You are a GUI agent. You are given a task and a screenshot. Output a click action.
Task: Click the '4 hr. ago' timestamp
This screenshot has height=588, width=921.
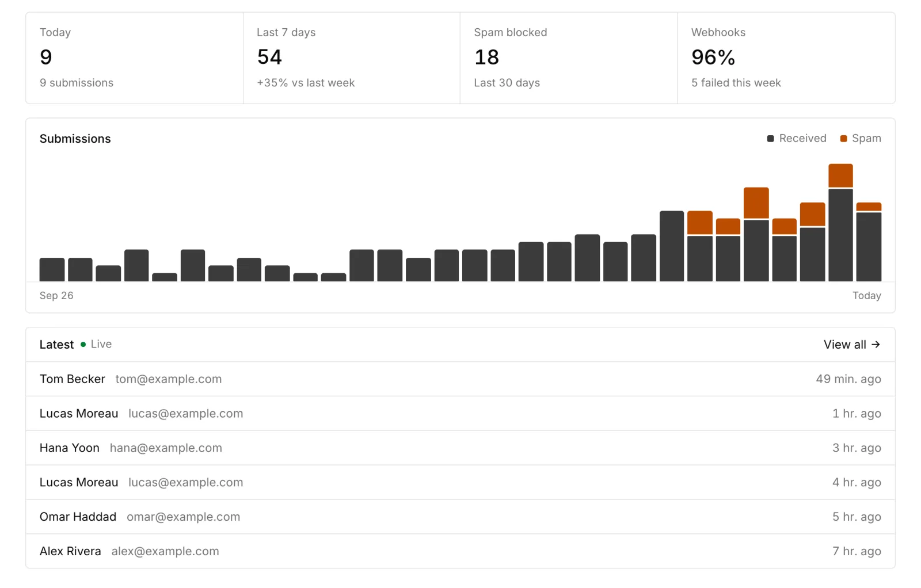[857, 483]
